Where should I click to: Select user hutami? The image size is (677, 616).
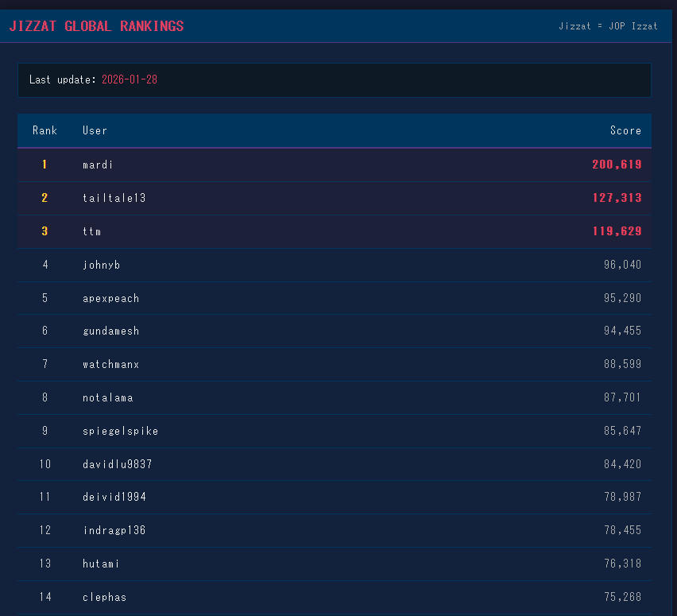point(101,564)
